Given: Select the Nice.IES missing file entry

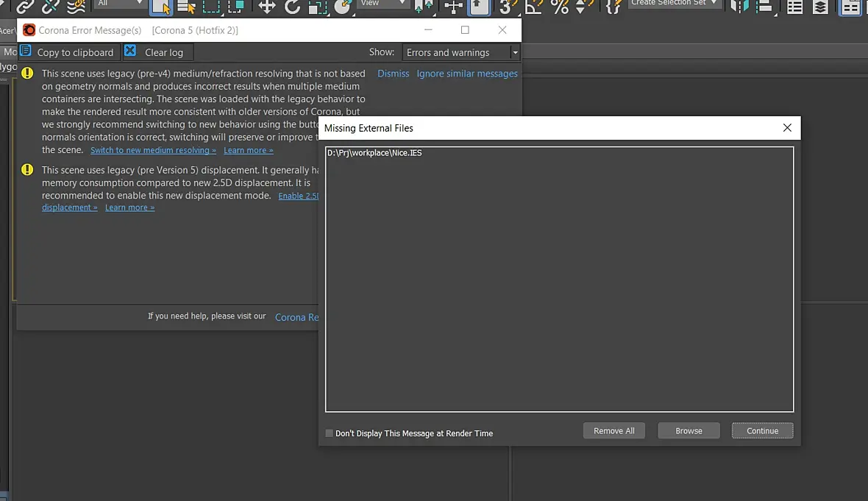Looking at the screenshot, I should click(374, 153).
